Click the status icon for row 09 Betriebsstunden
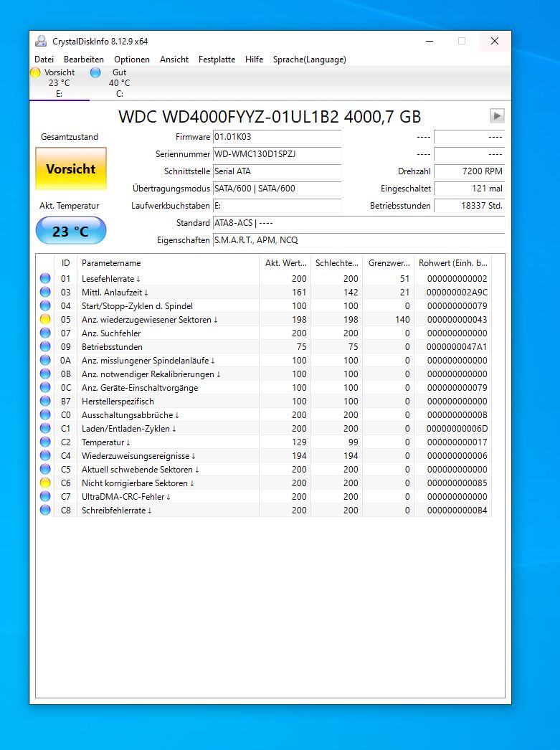This screenshot has height=750, width=560. point(45,346)
